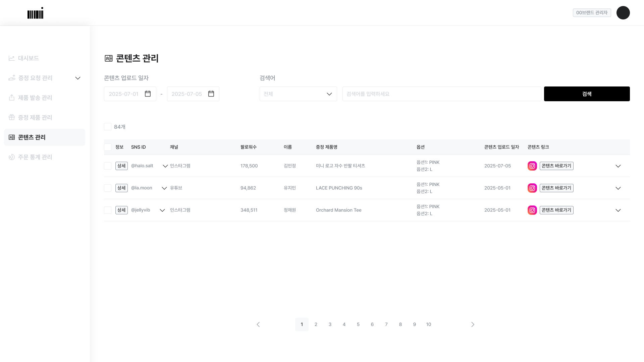
Task: Click the 검색어를 입력하세요 search field
Action: pos(441,94)
